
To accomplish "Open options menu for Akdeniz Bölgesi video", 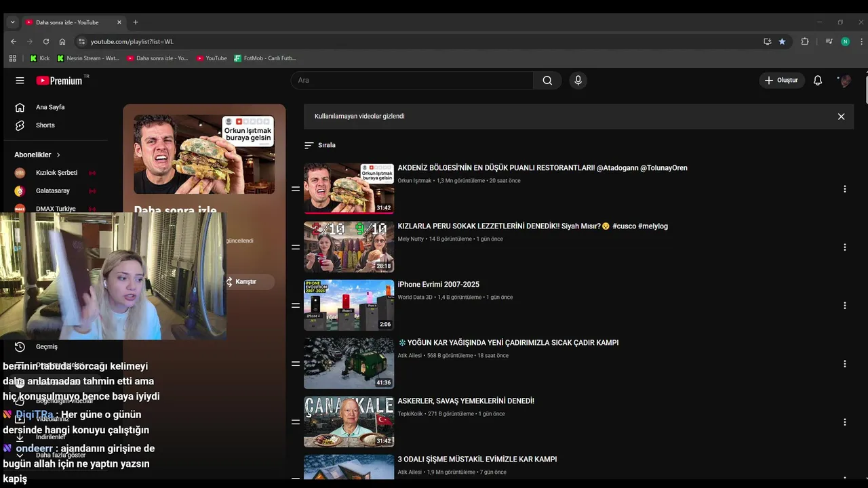I will point(845,189).
